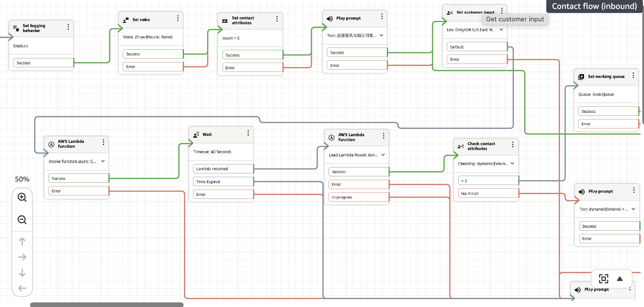Open Set voice block options menu
644x307 pixels.
[178, 18]
